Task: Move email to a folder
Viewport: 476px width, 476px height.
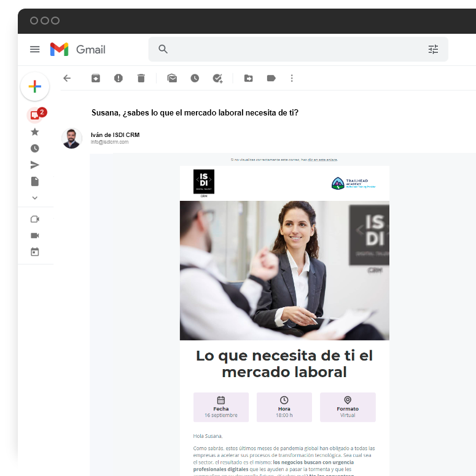Action: tap(249, 79)
